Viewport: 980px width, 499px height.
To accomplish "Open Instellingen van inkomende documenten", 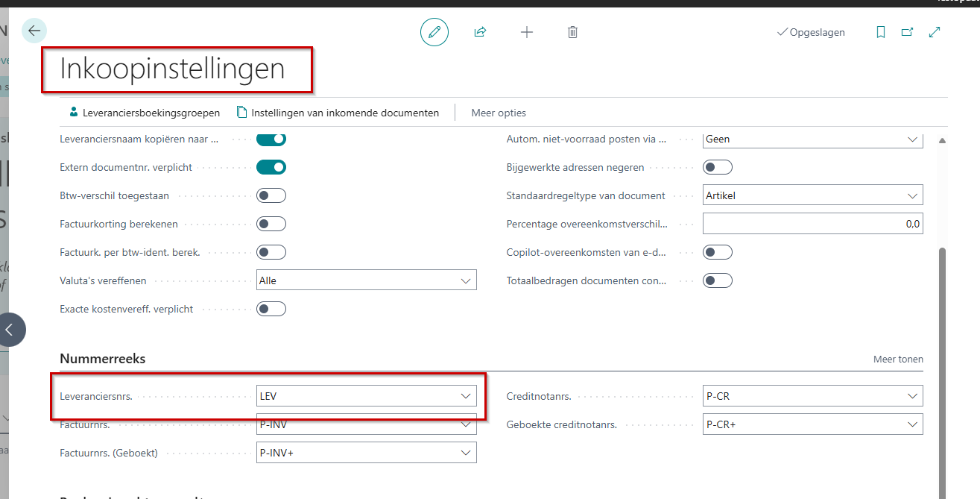I will [338, 113].
